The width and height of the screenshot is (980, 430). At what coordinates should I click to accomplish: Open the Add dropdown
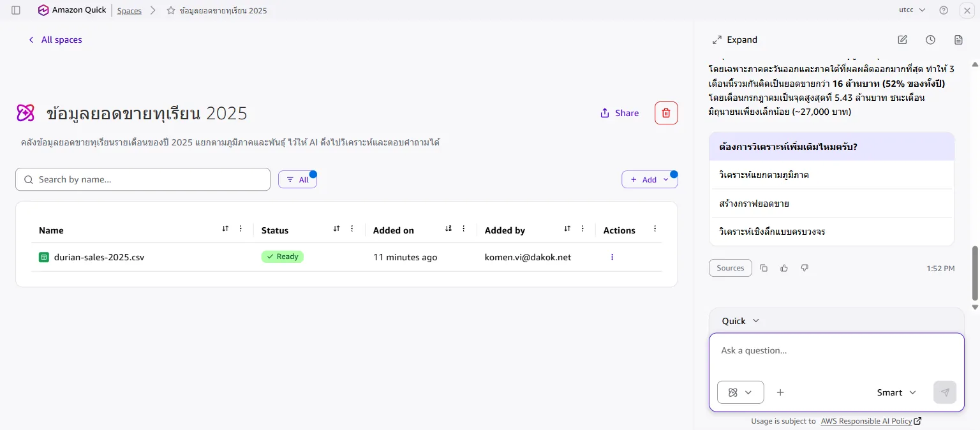click(x=650, y=180)
